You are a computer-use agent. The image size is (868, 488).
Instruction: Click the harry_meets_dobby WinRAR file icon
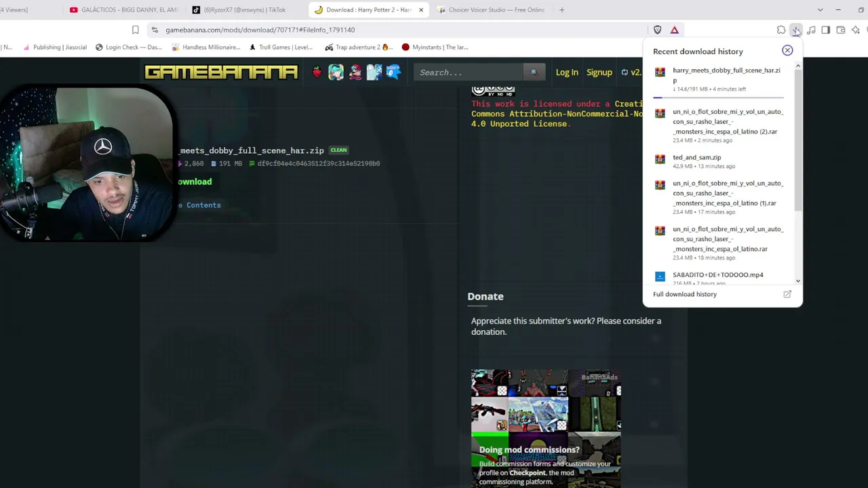[x=660, y=72]
